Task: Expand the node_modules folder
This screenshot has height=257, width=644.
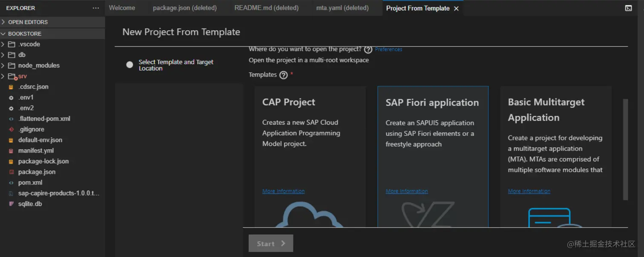Action: 3,65
